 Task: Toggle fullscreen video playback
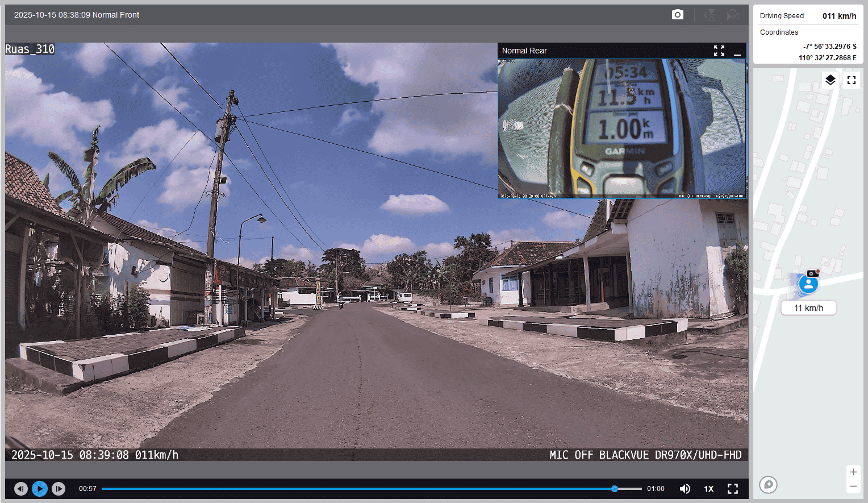(x=733, y=489)
